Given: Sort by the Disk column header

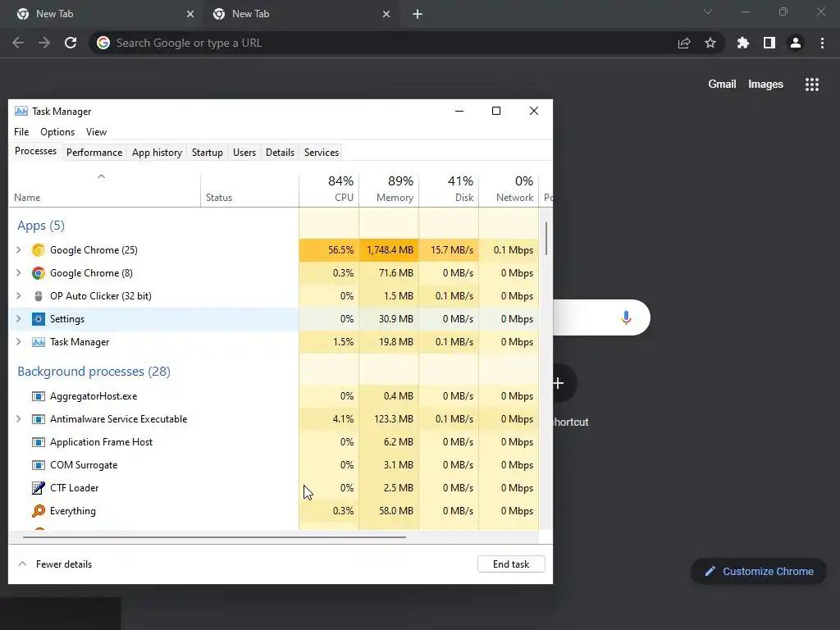Looking at the screenshot, I should (x=449, y=189).
